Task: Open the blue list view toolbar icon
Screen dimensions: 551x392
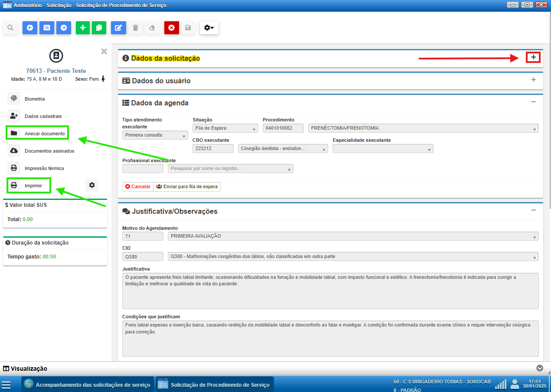Action: point(47,28)
